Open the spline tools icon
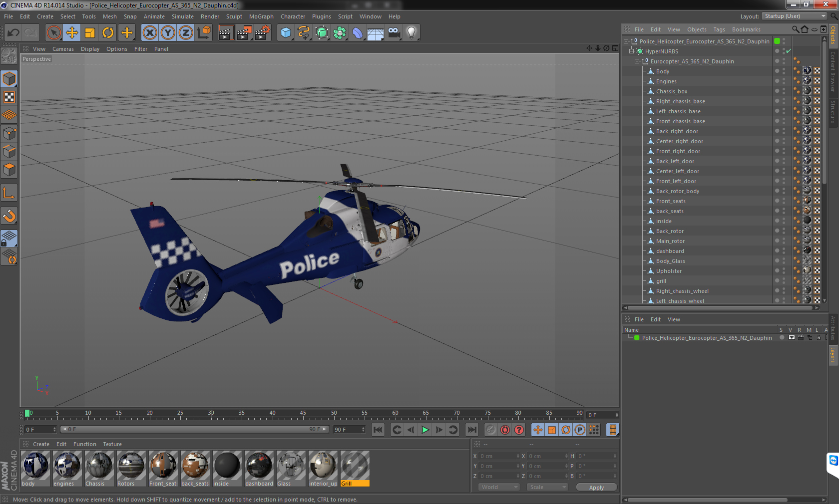 tap(304, 33)
